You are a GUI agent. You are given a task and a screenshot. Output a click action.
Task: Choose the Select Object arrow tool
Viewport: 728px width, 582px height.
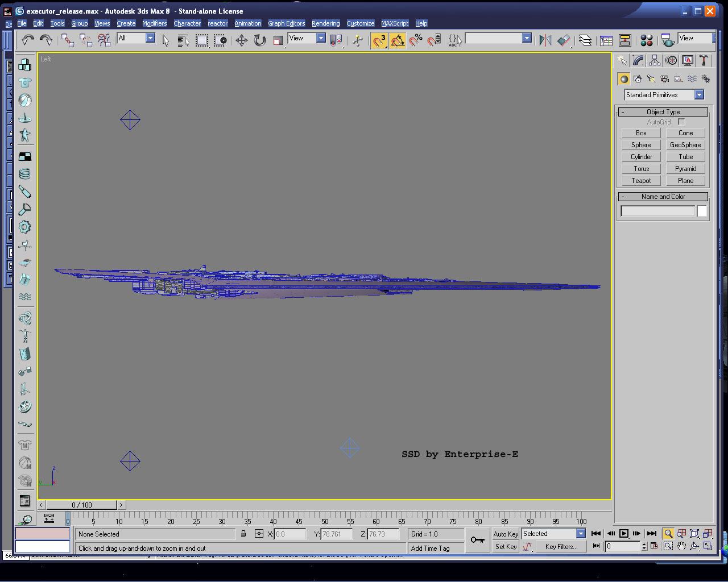166,40
